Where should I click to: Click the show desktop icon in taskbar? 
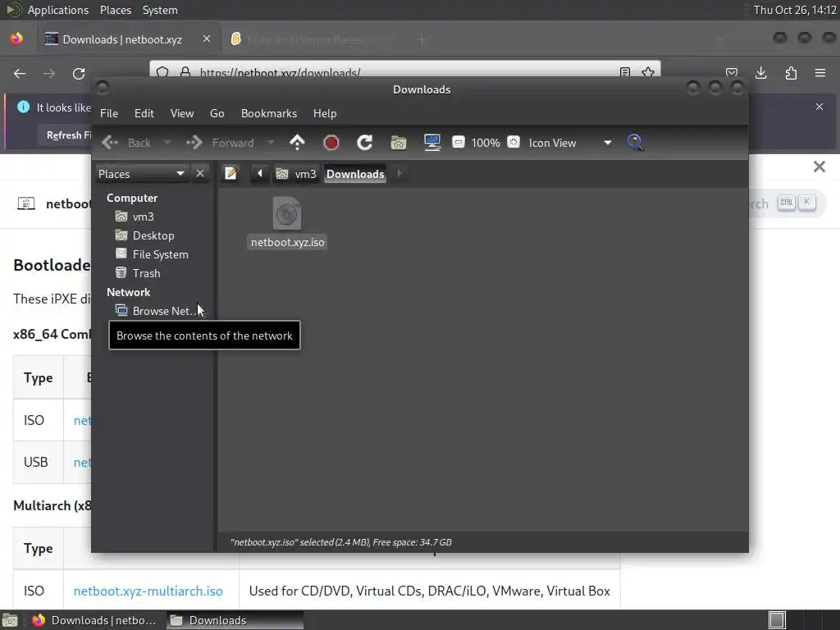click(10, 620)
